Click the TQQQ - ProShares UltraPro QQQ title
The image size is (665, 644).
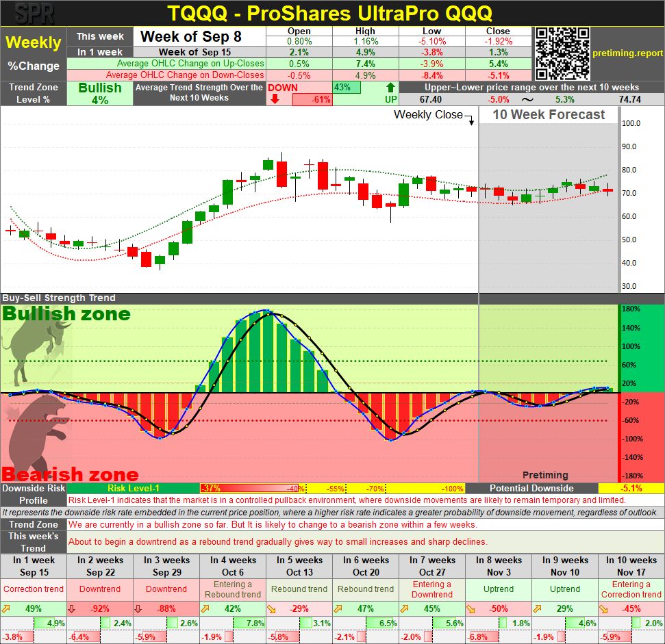click(329, 13)
